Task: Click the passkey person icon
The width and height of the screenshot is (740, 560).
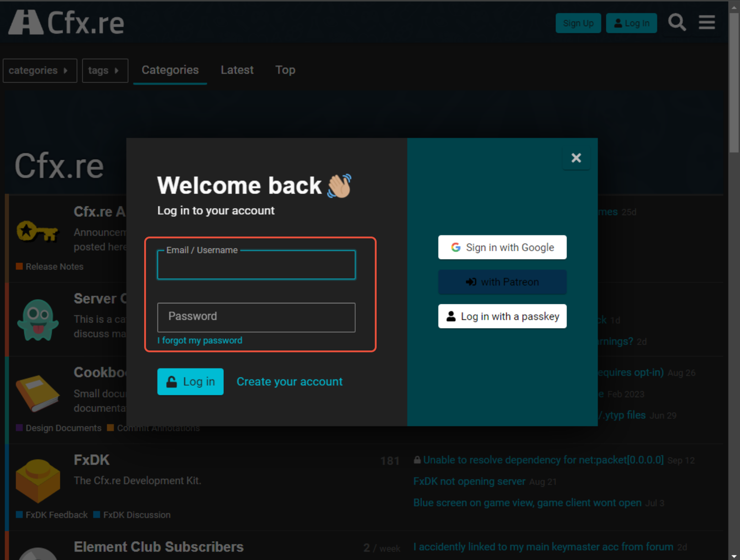Action: pyautogui.click(x=451, y=316)
